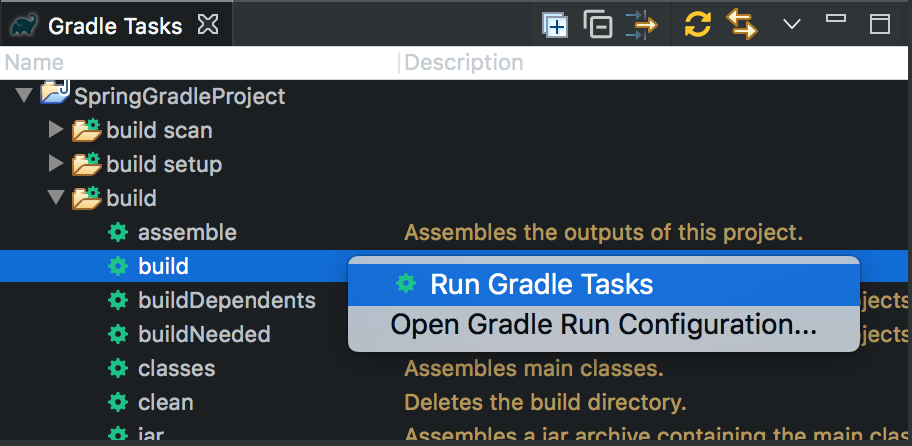
Task: Click Expand All icon in toolbar
Action: (555, 25)
